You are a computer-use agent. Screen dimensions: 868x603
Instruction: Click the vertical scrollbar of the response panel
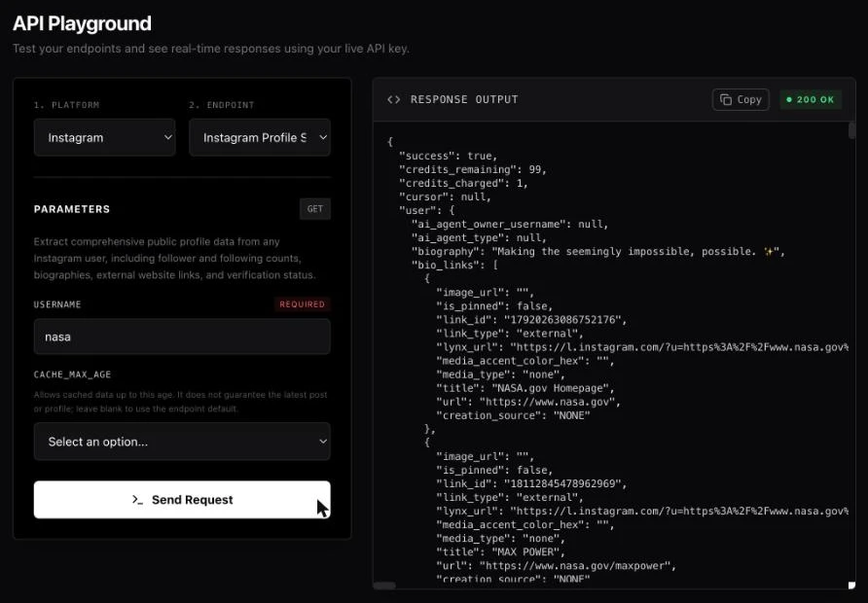tap(852, 131)
